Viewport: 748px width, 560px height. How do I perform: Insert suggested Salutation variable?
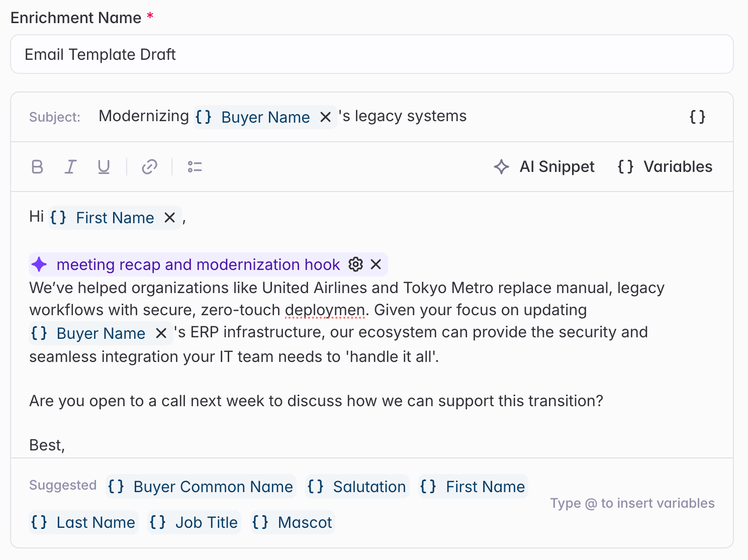(357, 487)
